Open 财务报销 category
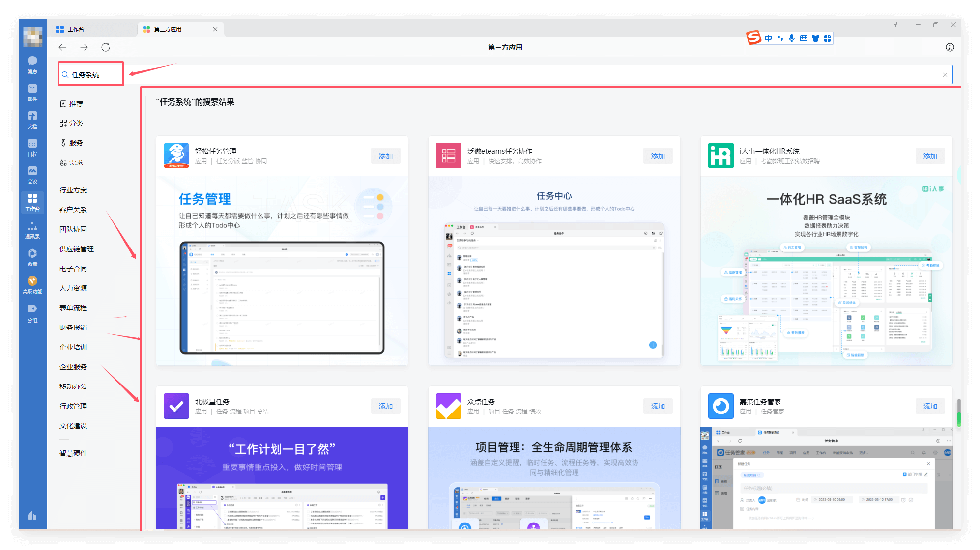 click(73, 328)
